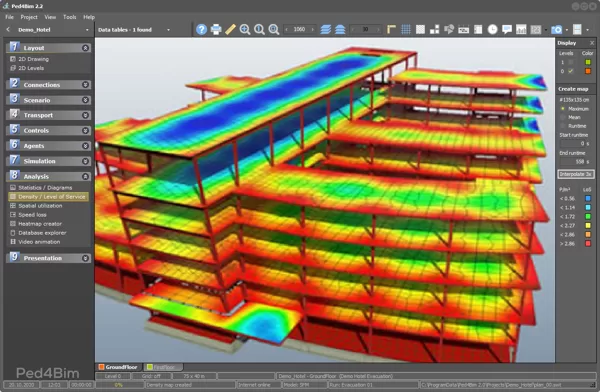Click the blue layers with arrow icon
This screenshot has width=600, height=392.
pyautogui.click(x=340, y=29)
